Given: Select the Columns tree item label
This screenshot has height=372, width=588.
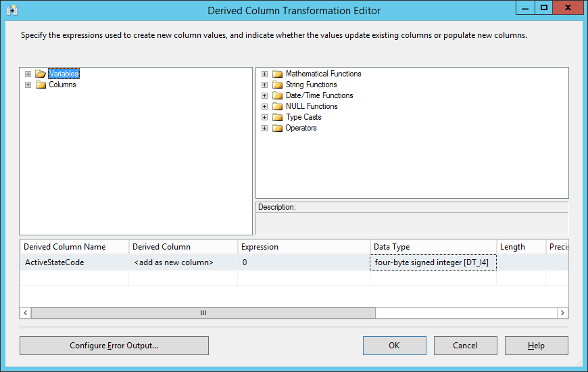Looking at the screenshot, I should (62, 85).
